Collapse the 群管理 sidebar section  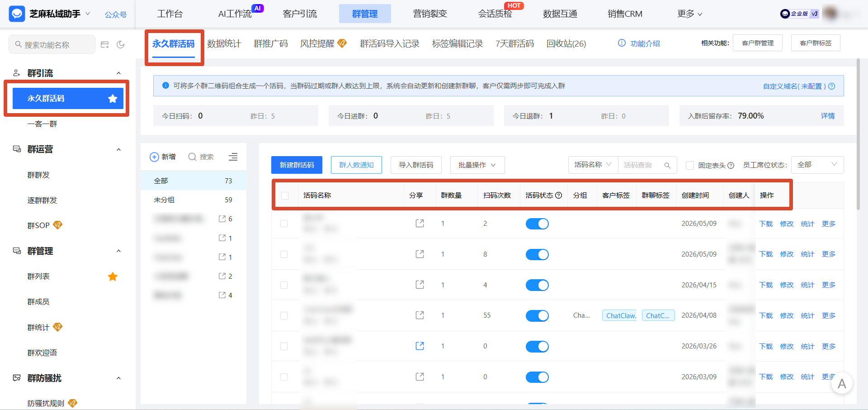pos(118,251)
